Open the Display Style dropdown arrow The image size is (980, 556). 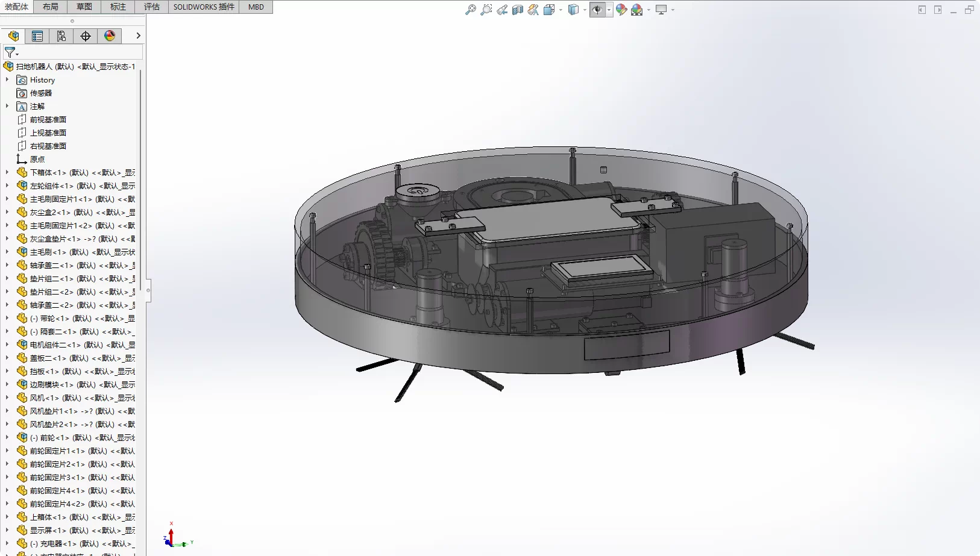pos(585,10)
